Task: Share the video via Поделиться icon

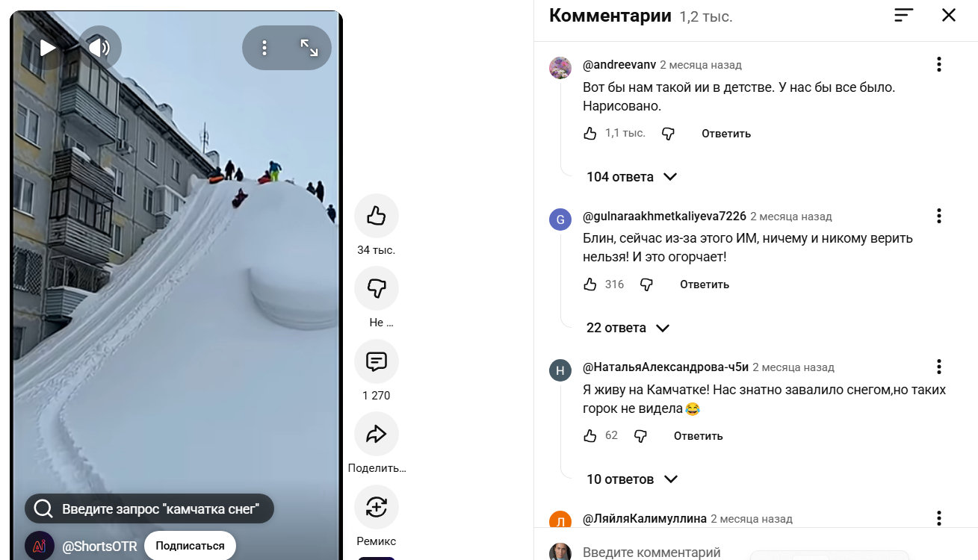Action: click(377, 434)
